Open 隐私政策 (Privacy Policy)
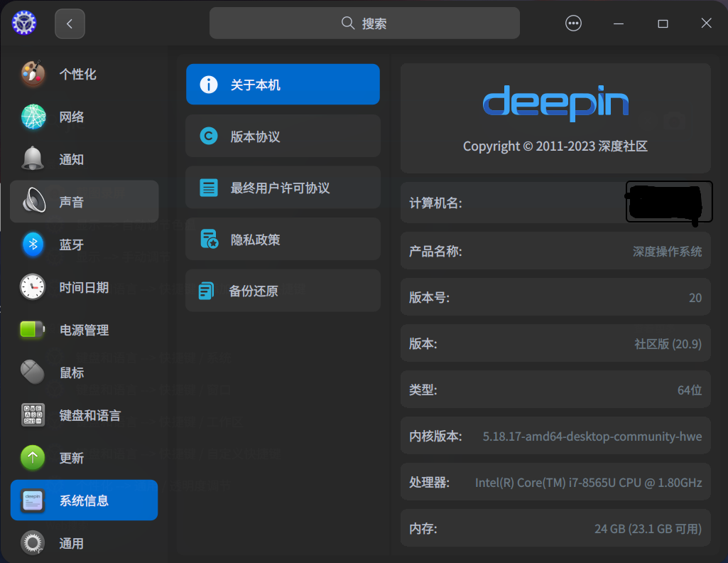The width and height of the screenshot is (728, 563). click(283, 239)
